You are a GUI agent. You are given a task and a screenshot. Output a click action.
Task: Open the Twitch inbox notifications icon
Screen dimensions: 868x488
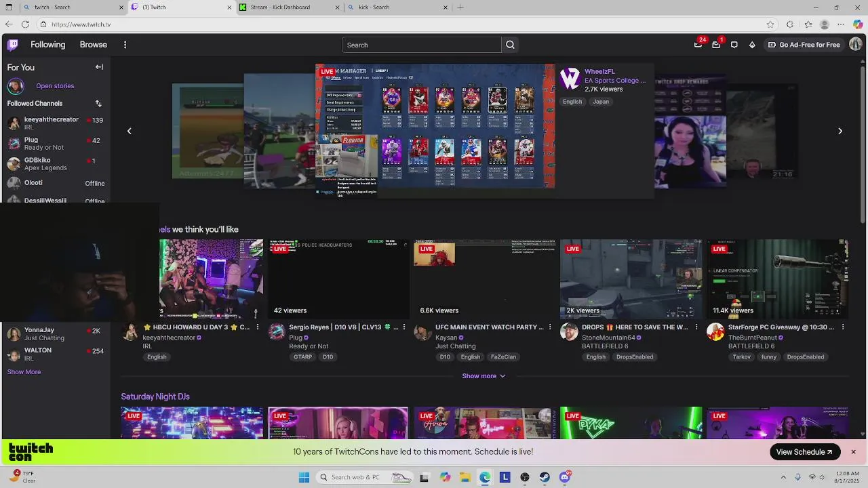tap(716, 45)
